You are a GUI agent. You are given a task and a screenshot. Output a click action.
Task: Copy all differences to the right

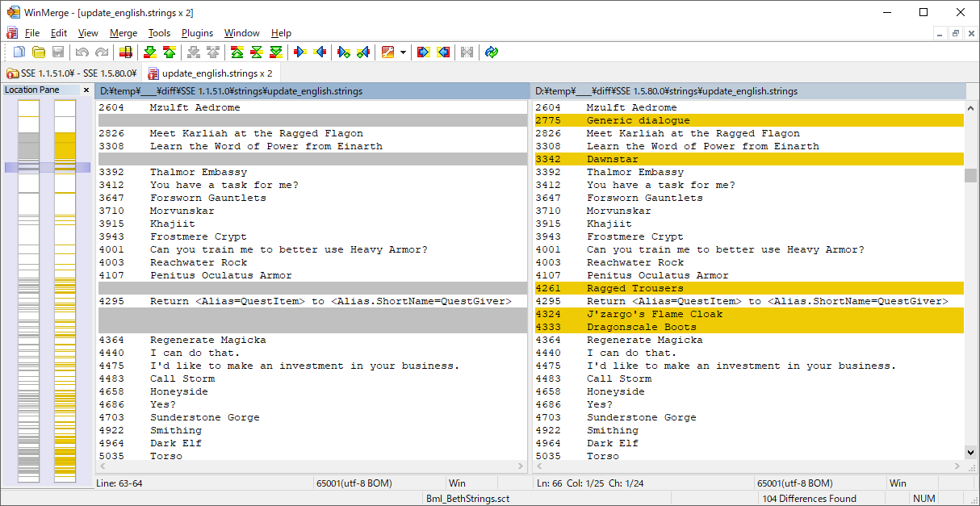coord(423,52)
